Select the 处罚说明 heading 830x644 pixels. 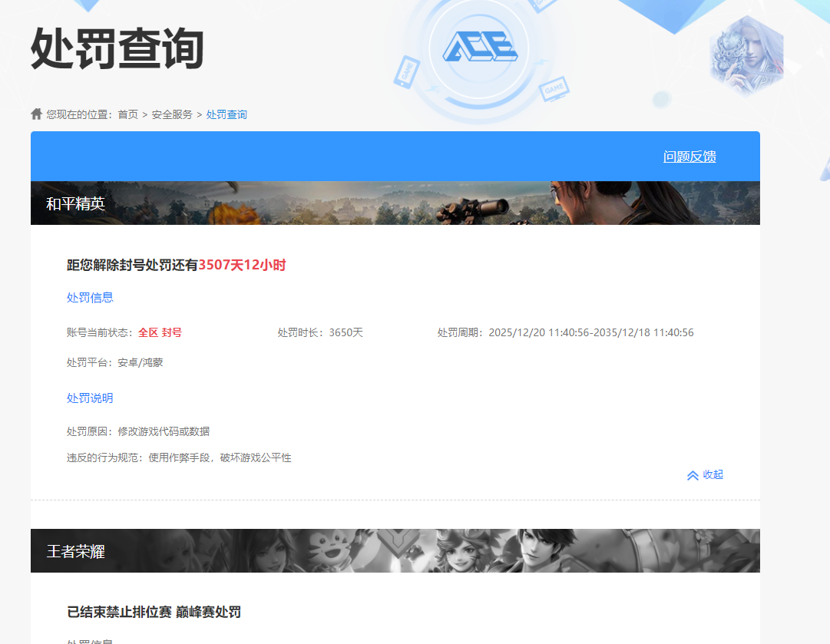90,398
